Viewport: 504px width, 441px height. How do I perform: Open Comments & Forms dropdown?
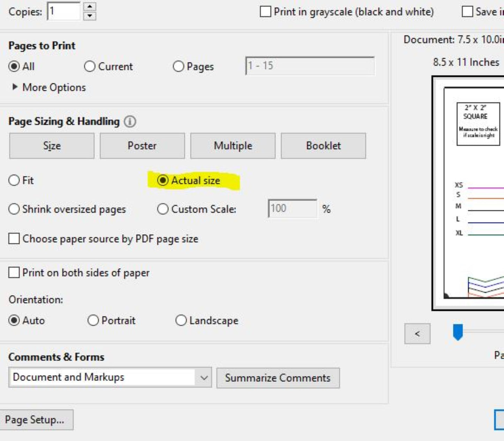(x=204, y=378)
